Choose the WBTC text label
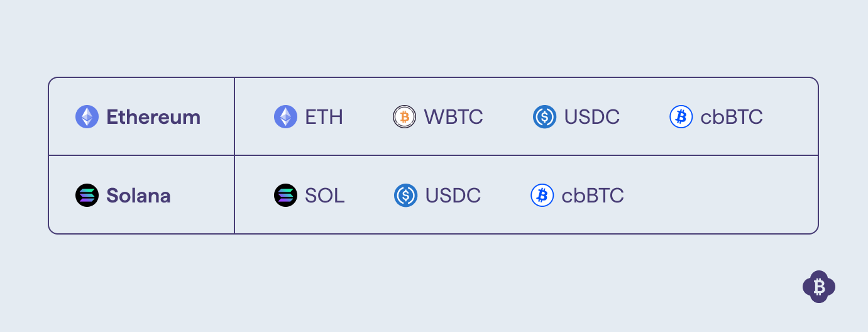The height and width of the screenshot is (332, 868). click(454, 117)
